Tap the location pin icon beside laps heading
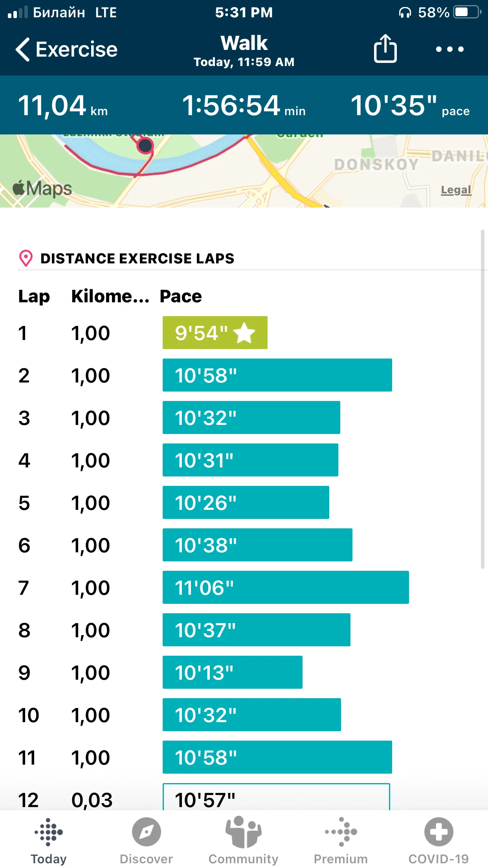The width and height of the screenshot is (488, 868). click(26, 258)
